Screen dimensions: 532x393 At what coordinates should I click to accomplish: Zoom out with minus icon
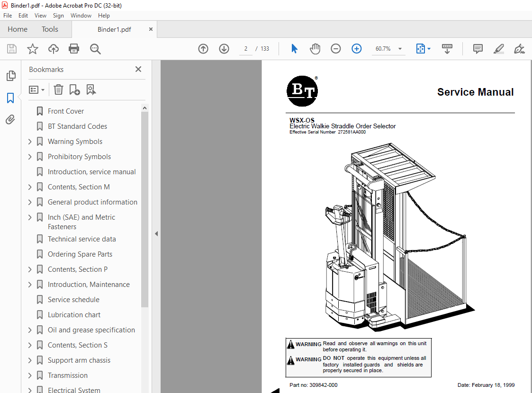pyautogui.click(x=335, y=49)
